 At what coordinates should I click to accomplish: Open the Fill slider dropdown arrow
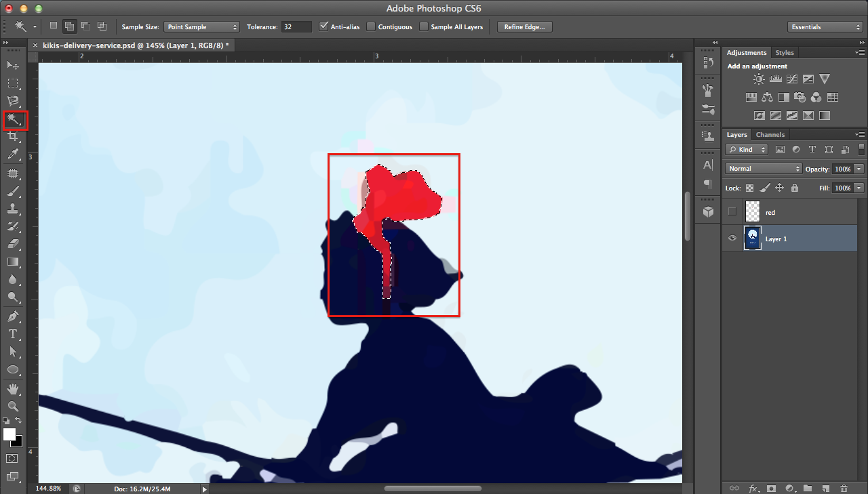[859, 188]
